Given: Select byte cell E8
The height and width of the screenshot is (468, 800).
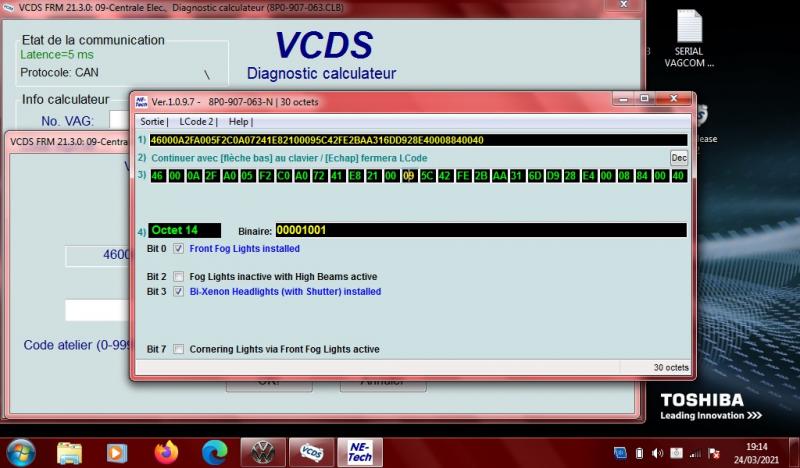Looking at the screenshot, I should [355, 176].
